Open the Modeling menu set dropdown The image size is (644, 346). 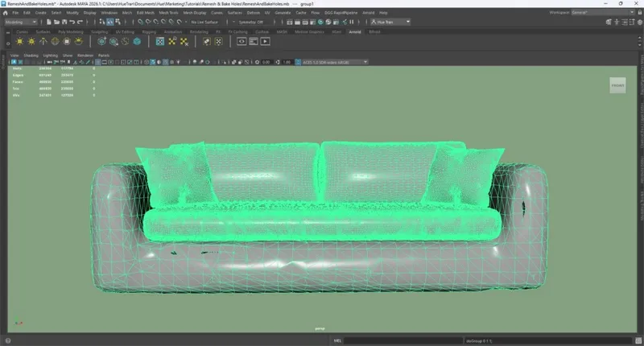[21, 22]
